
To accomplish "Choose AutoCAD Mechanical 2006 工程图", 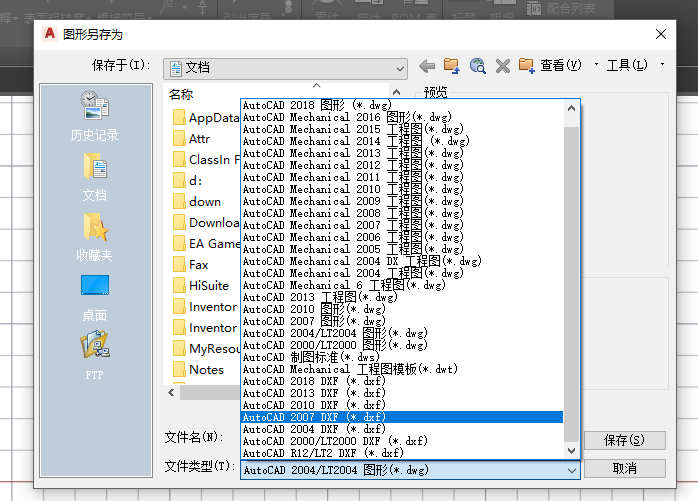I will (x=402, y=238).
